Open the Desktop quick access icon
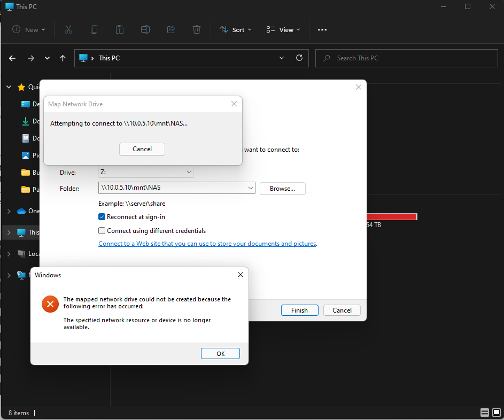 point(26,104)
